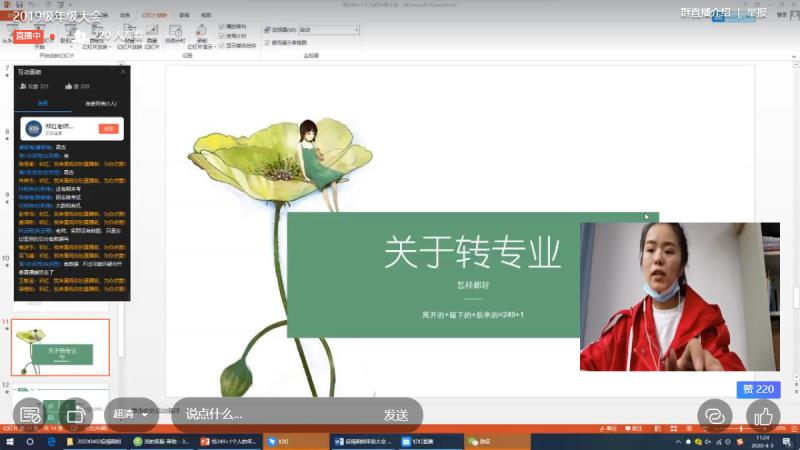800x450 pixels.
Task: Open the View ribbon tab
Action: tap(206, 15)
